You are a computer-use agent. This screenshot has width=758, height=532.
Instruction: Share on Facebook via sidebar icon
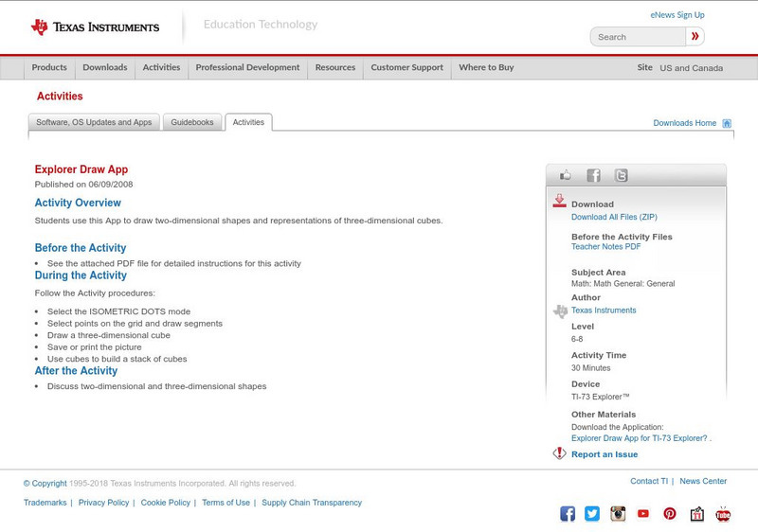[593, 175]
